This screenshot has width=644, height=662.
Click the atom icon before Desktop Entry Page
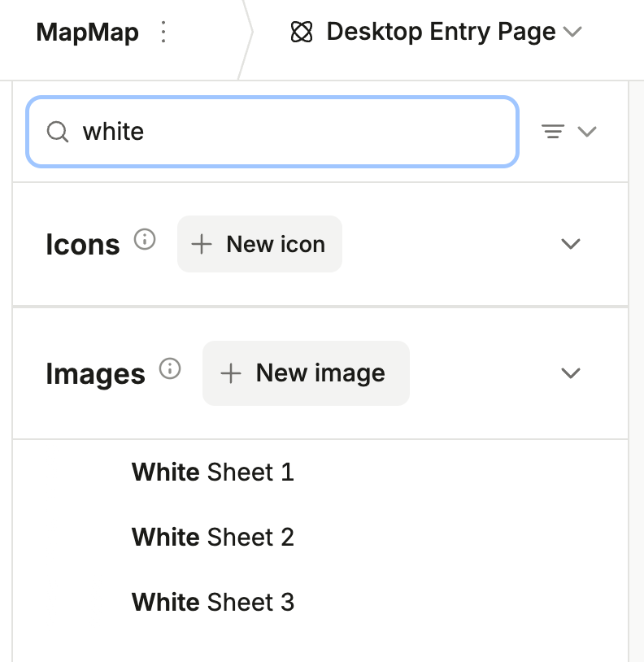[302, 33]
